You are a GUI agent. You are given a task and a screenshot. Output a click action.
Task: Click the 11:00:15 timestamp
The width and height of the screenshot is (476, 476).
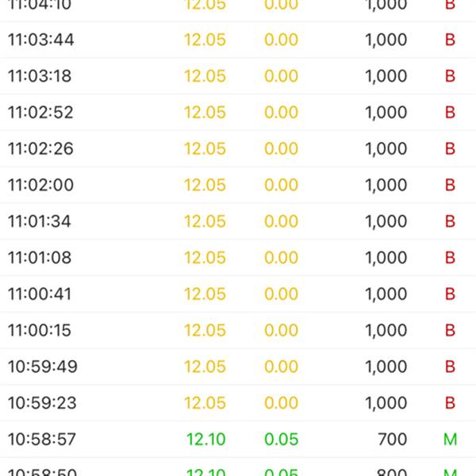(40, 330)
